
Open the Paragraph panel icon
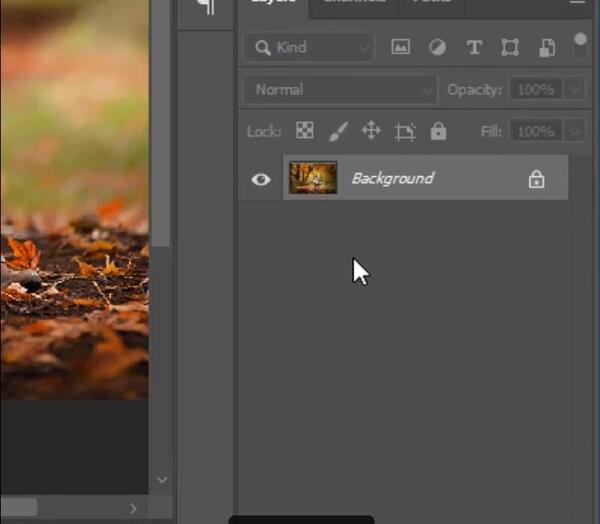[206, 7]
